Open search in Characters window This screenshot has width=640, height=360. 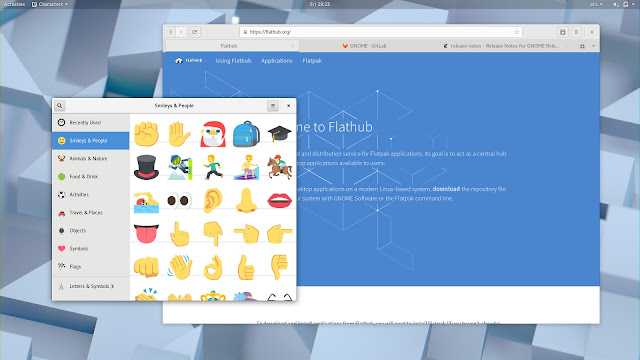pyautogui.click(x=60, y=106)
